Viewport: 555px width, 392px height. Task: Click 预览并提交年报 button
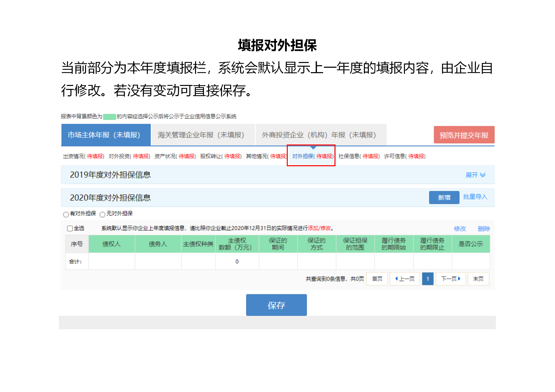pos(464,135)
